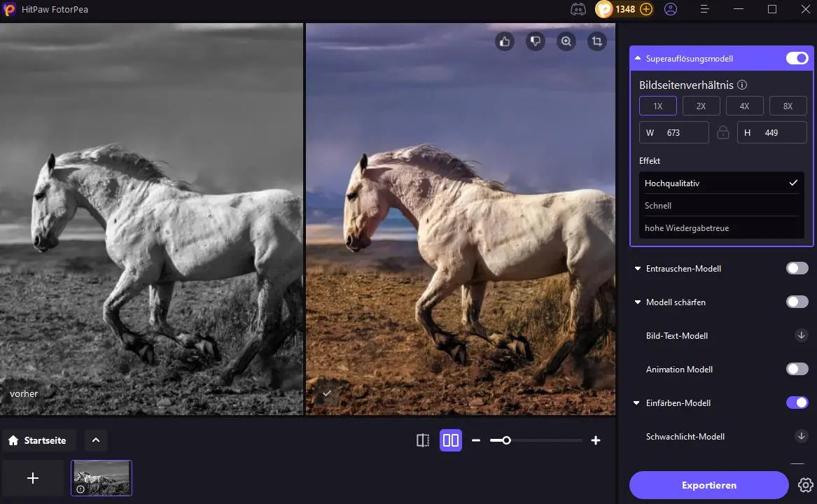Switch to split slider compare view

(423, 440)
